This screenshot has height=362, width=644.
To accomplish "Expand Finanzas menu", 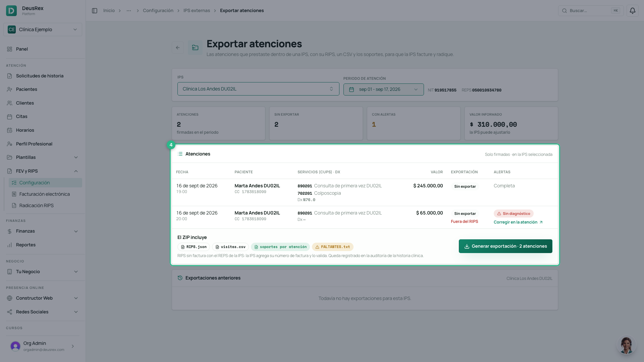I will coord(43,231).
